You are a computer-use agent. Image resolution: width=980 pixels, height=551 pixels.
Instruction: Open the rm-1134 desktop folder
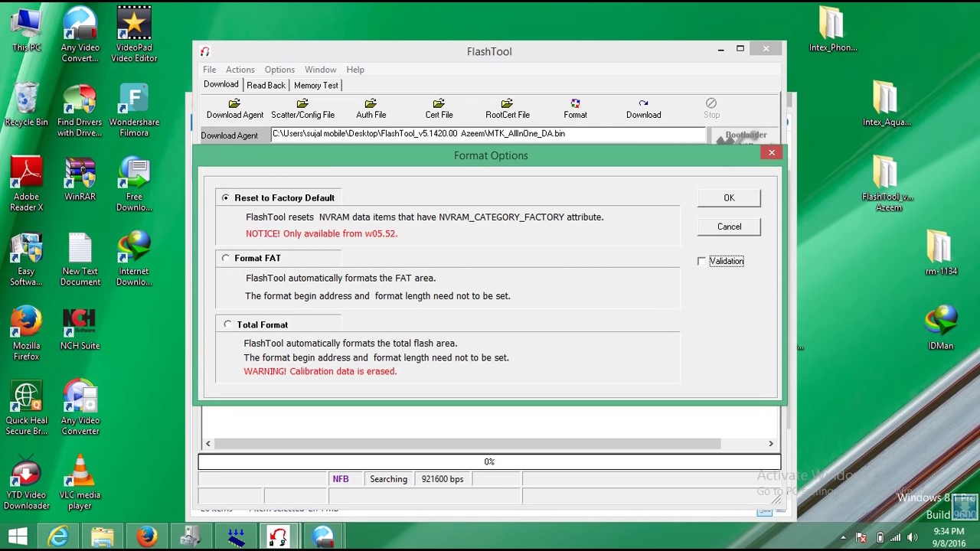[941, 253]
